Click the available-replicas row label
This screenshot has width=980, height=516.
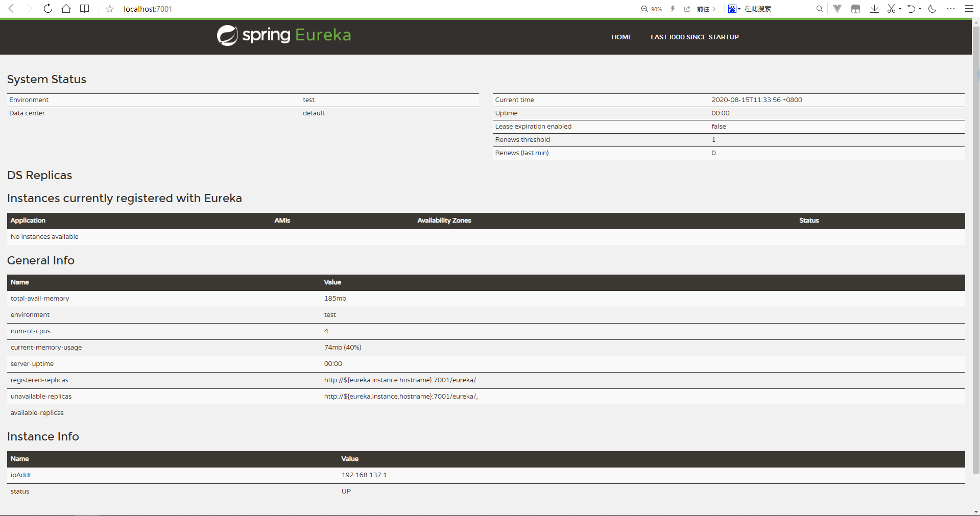point(37,413)
